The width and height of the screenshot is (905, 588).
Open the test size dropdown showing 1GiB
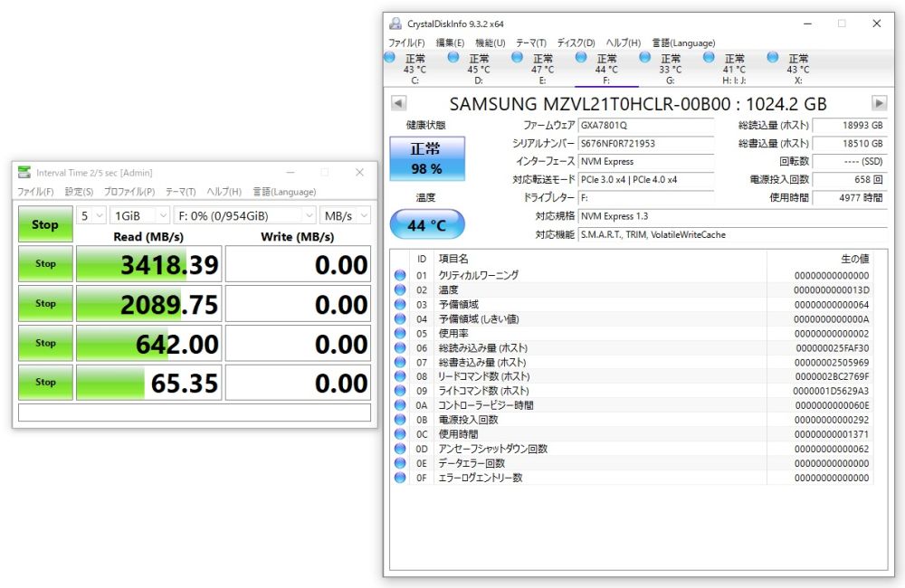139,216
